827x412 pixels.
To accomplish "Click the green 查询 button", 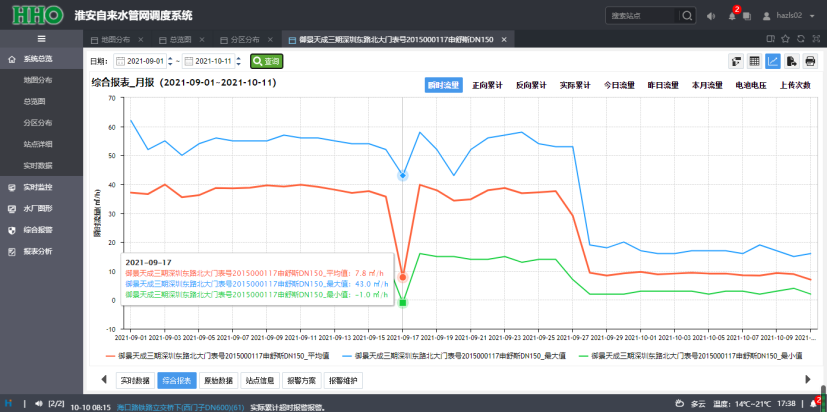I will [265, 61].
